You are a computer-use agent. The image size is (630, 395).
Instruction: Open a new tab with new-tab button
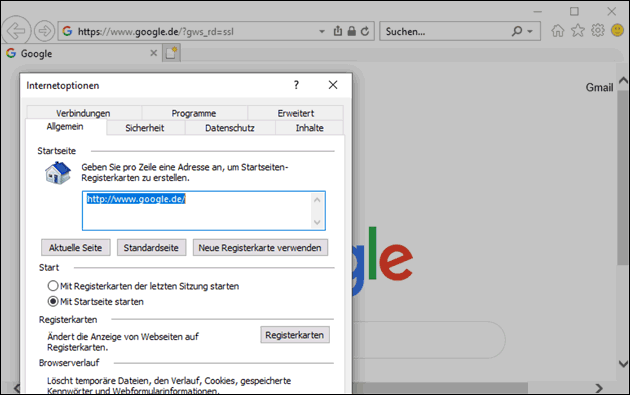click(x=171, y=53)
